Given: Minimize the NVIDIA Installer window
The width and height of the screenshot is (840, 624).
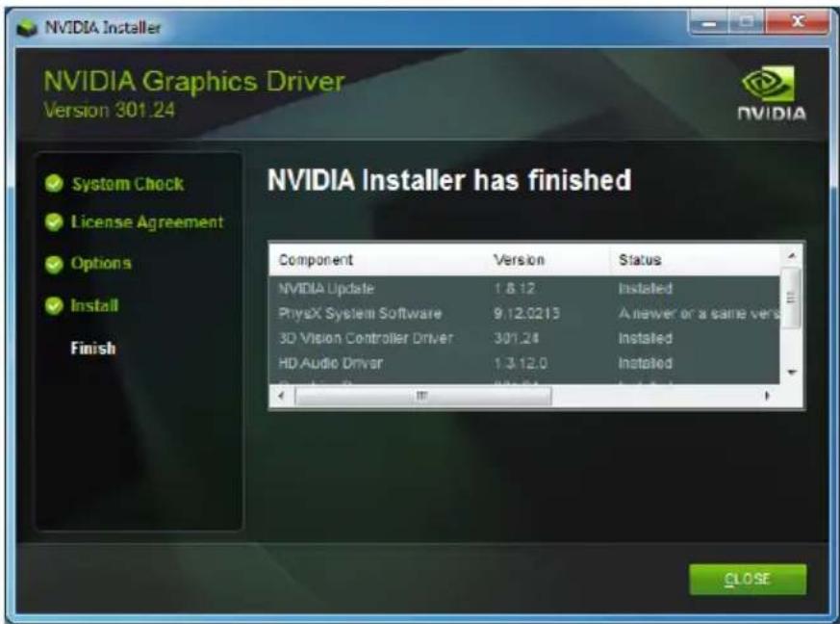Looking at the screenshot, I should (x=709, y=22).
